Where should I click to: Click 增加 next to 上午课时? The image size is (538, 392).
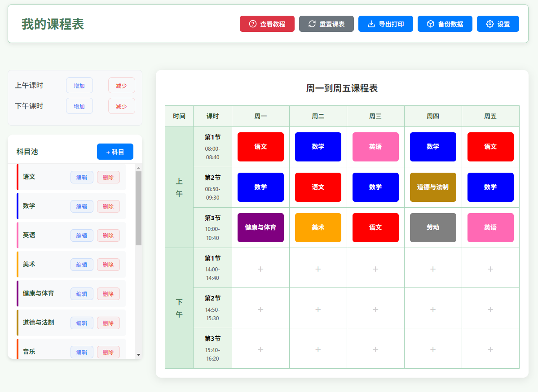coord(79,85)
